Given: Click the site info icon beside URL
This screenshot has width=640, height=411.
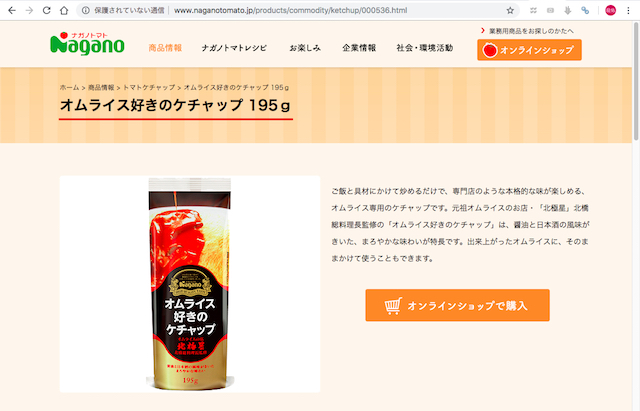Looking at the screenshot, I should 85,10.
